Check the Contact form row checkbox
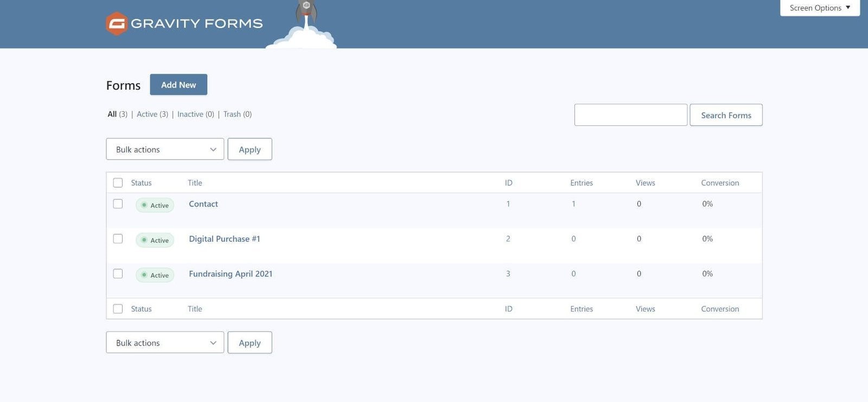The image size is (868, 402). (118, 204)
